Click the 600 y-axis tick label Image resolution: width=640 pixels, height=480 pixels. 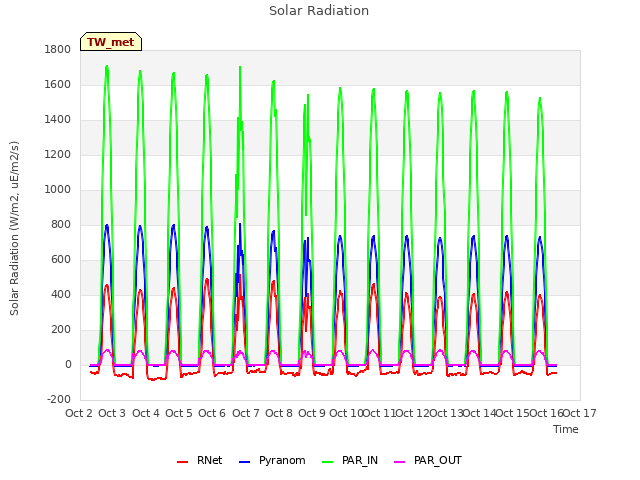click(61, 260)
